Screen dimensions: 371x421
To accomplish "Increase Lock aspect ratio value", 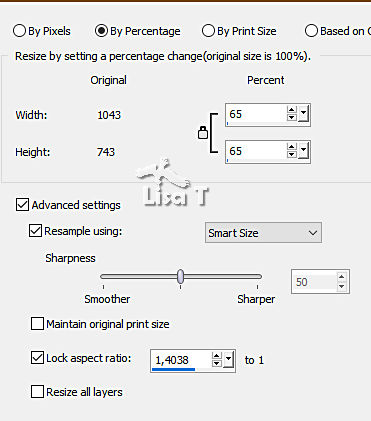I will (217, 356).
